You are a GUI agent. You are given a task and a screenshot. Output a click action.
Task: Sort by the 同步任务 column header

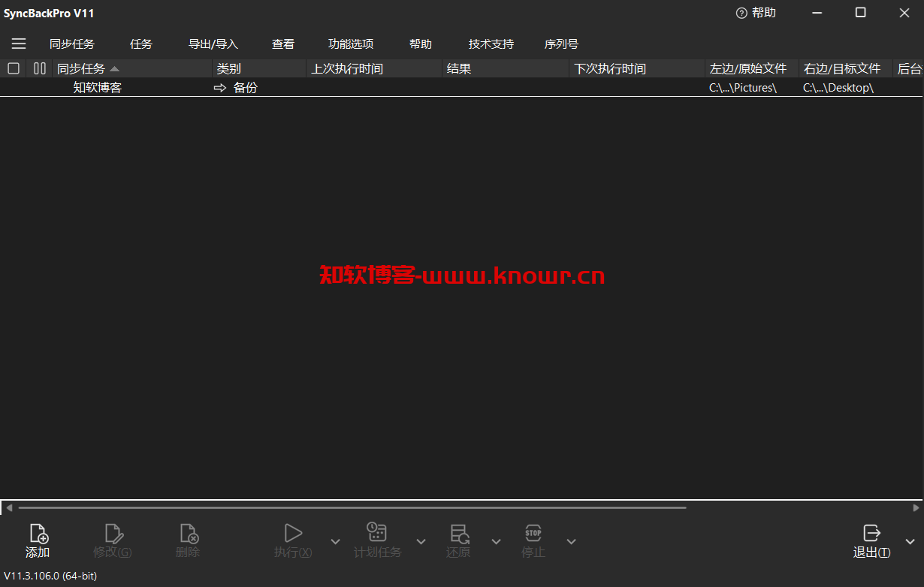132,68
